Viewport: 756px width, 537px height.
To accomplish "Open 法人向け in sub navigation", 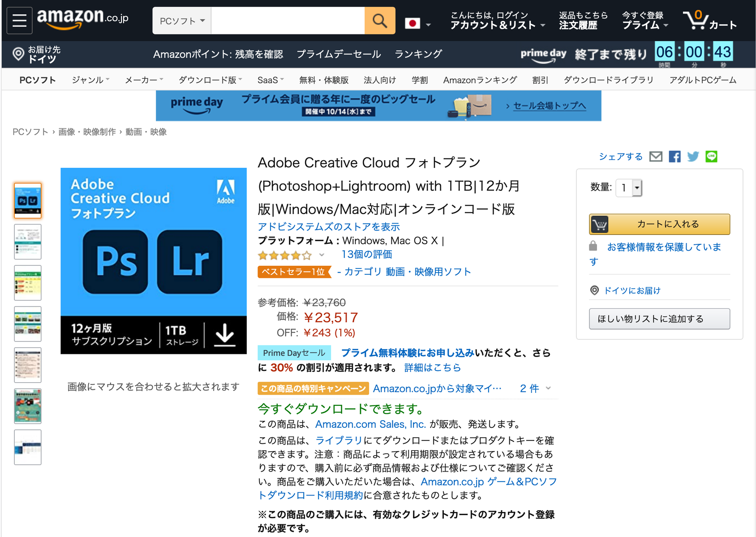I will (x=380, y=80).
